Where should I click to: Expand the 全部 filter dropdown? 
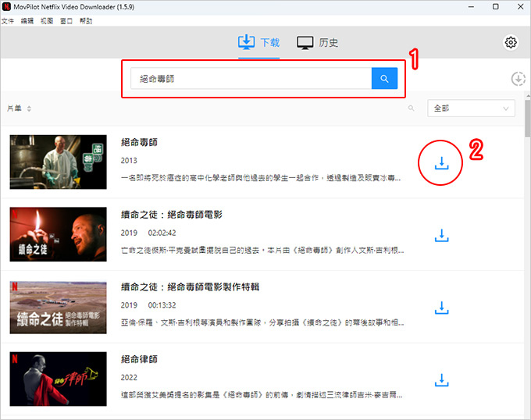(x=471, y=109)
